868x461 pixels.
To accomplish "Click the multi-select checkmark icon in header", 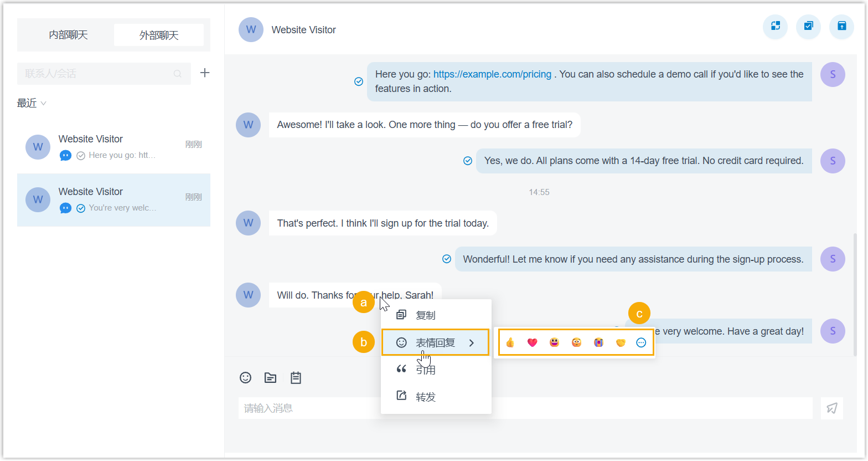I will (808, 26).
